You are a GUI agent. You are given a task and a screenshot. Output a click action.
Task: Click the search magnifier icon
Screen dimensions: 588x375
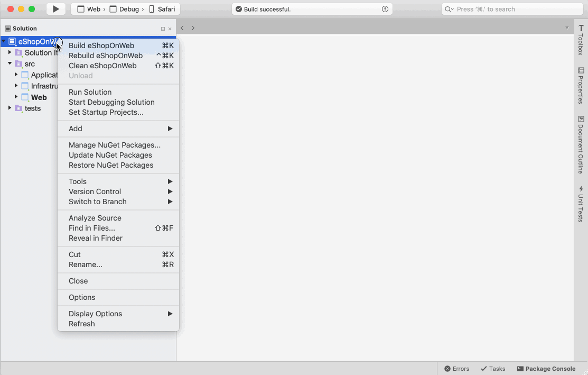[x=449, y=9]
